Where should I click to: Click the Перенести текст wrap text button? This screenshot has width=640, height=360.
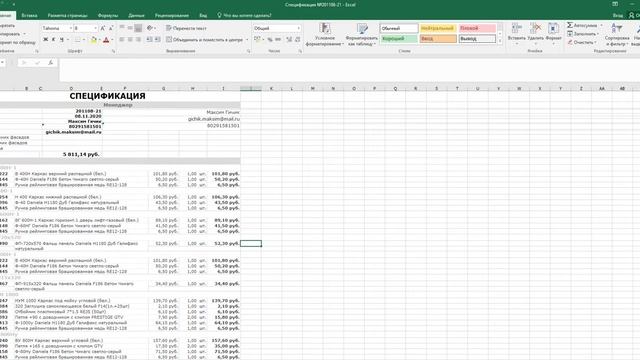[186, 28]
